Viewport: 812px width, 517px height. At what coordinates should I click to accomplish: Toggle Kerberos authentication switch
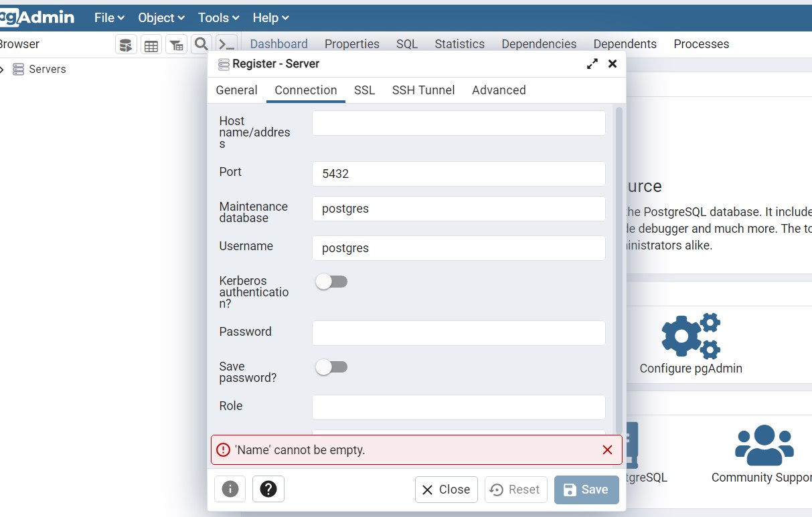coord(331,282)
